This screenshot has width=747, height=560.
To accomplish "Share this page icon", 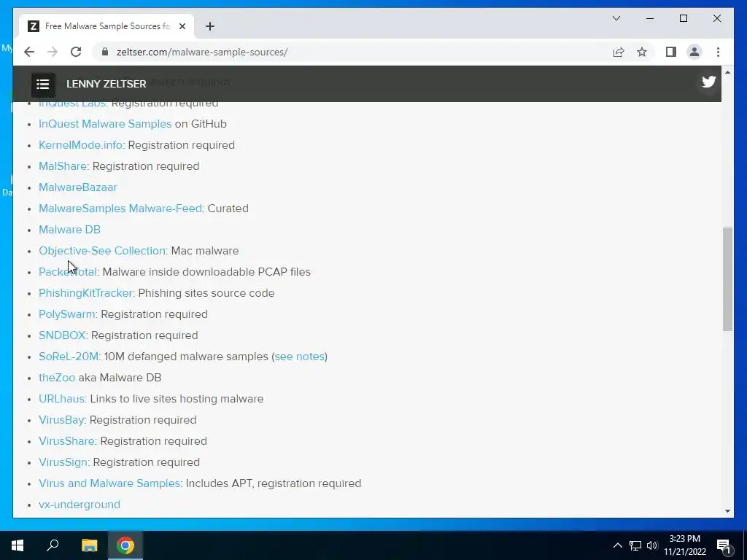I will point(619,52).
